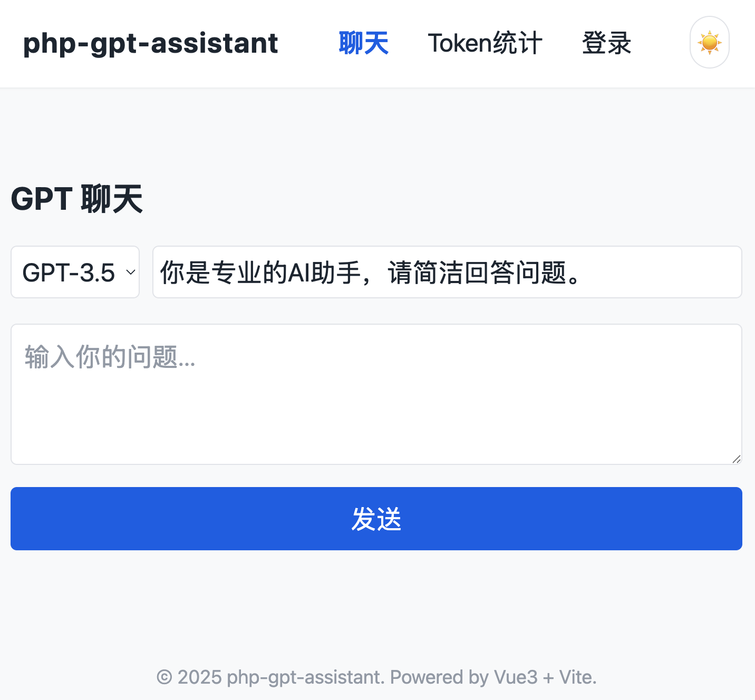Grab the textarea resize handle corner
The image size is (755, 700).
click(x=737, y=459)
